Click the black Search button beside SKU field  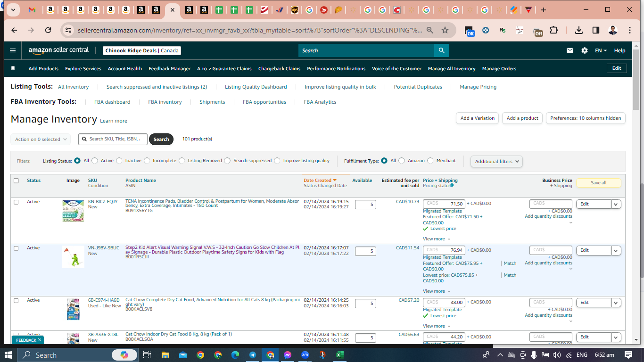pos(161,139)
